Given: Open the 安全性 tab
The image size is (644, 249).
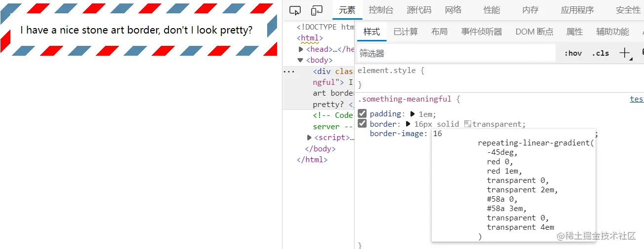Looking at the screenshot, I should (628, 10).
